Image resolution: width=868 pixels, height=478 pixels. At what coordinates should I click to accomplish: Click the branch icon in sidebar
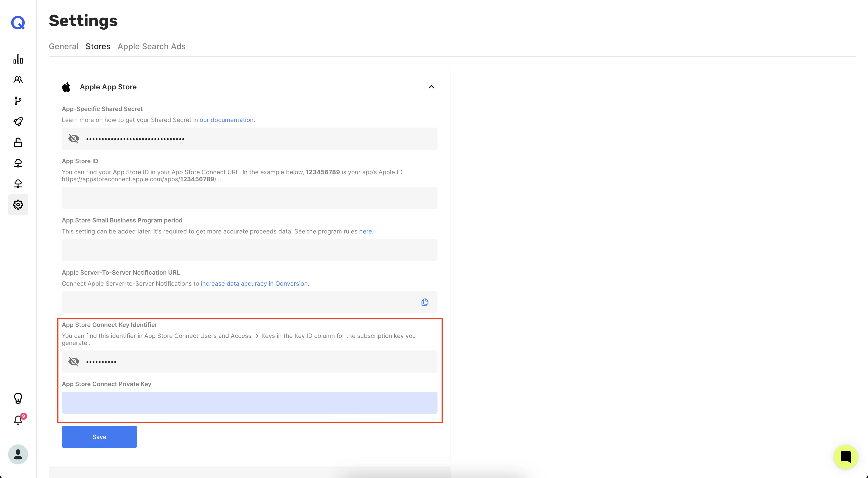[18, 101]
